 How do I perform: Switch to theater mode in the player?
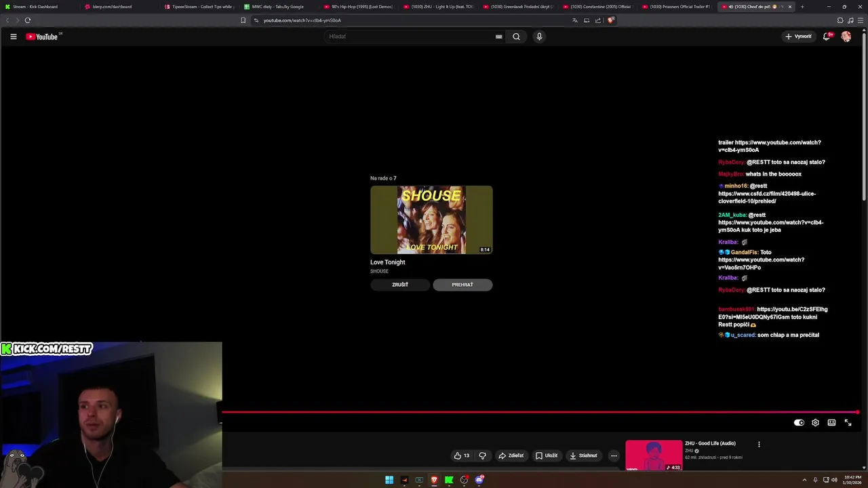[x=831, y=422]
